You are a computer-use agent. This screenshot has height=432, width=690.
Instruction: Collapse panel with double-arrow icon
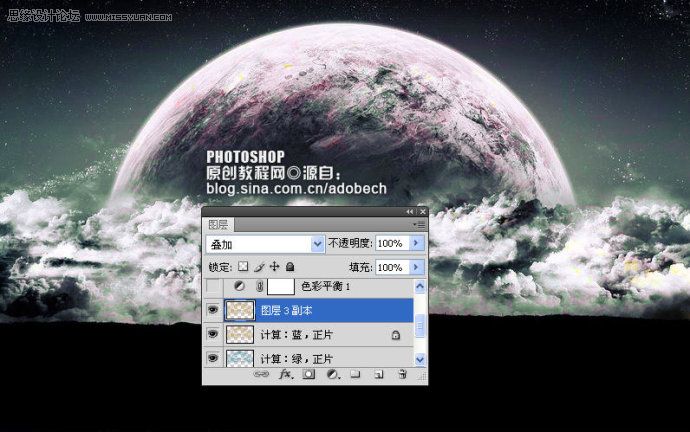tap(410, 212)
